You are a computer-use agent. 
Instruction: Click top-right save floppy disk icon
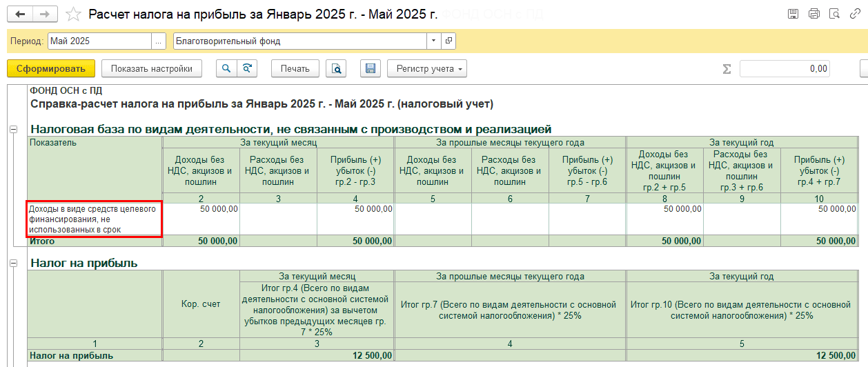pos(793,14)
